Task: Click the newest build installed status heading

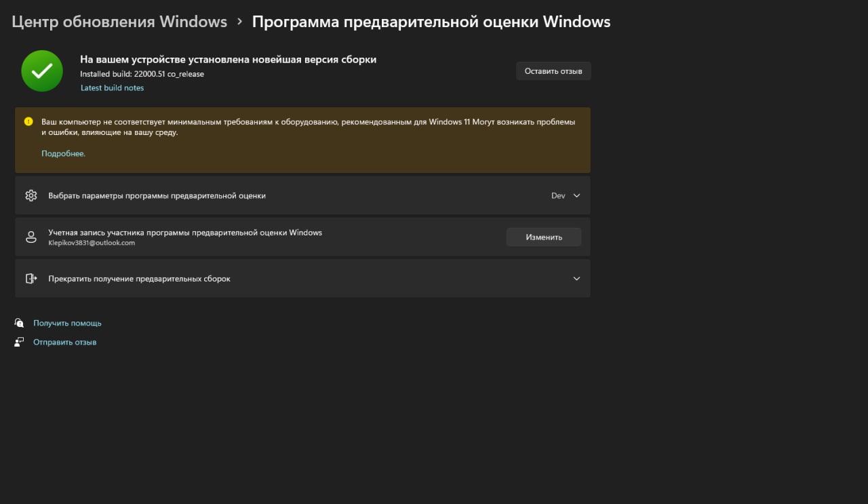Action: pos(228,60)
